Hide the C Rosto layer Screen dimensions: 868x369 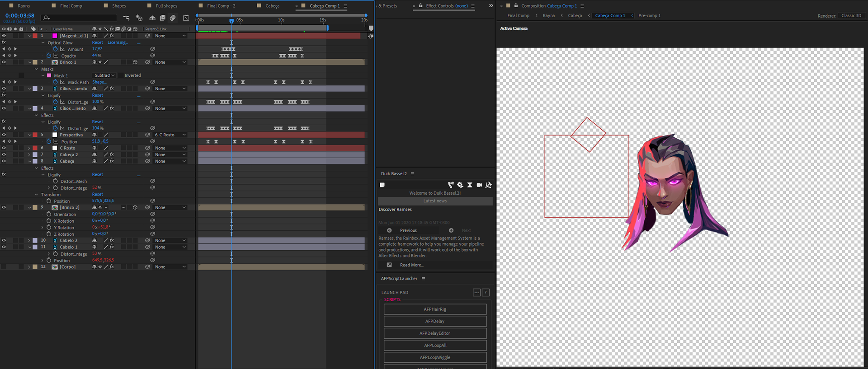(4, 148)
